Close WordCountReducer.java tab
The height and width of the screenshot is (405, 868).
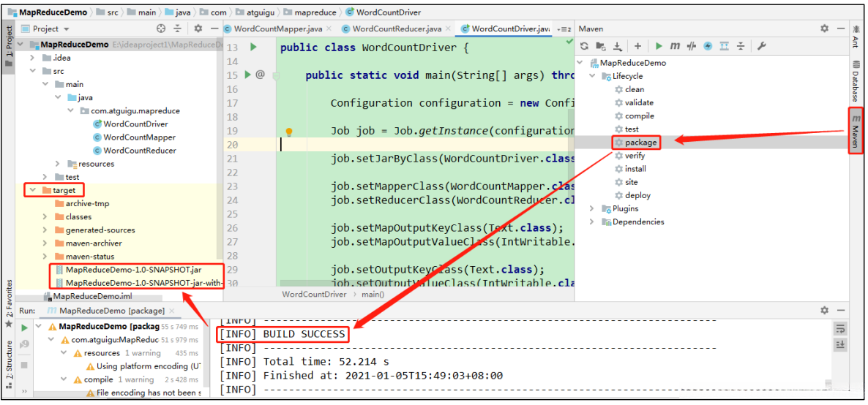click(446, 29)
